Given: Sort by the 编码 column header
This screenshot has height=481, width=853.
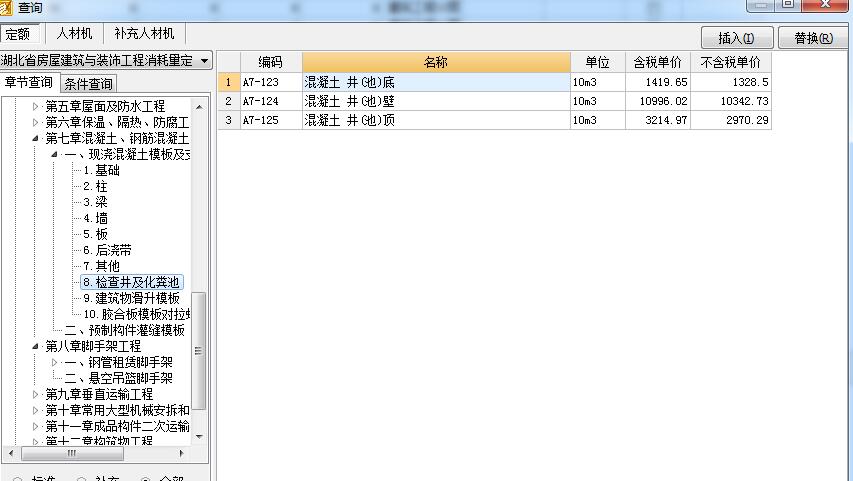Looking at the screenshot, I should coord(270,63).
